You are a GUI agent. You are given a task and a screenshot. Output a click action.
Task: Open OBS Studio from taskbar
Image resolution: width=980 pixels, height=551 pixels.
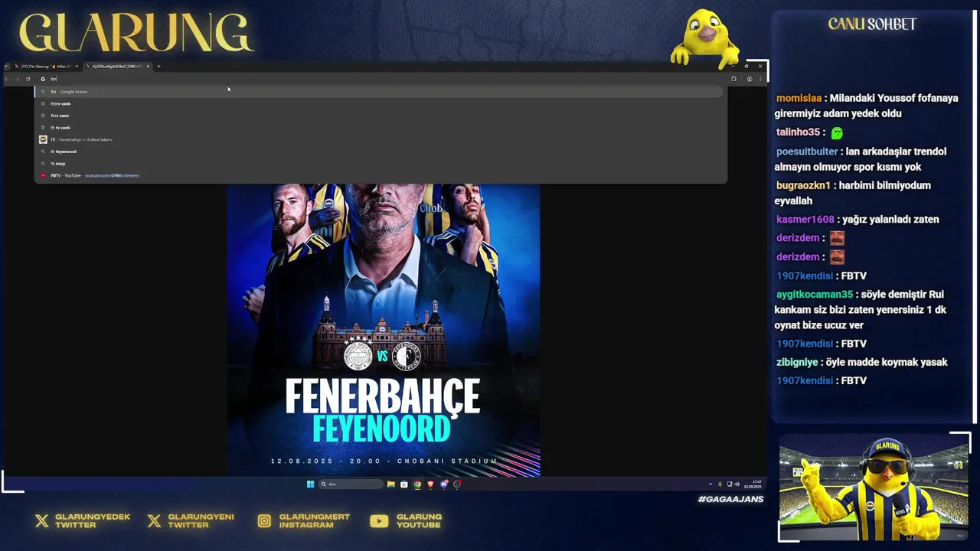point(457,484)
